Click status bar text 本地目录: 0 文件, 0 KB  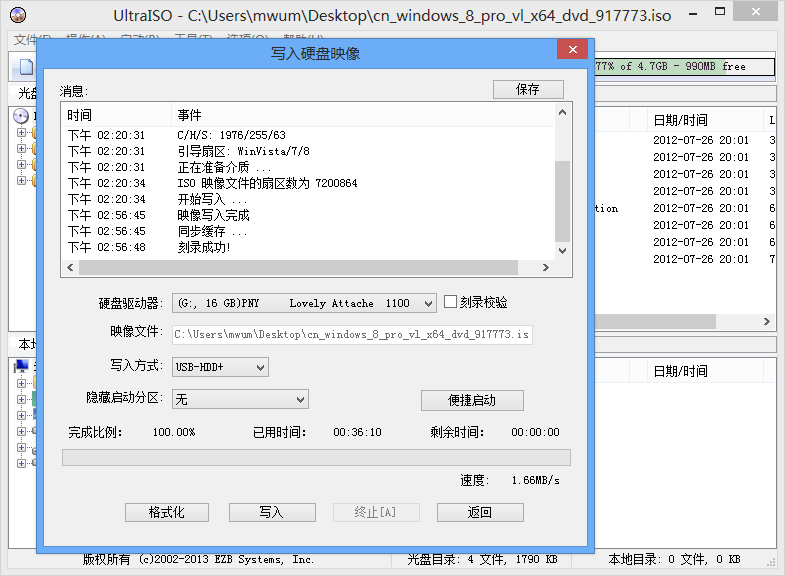click(674, 559)
